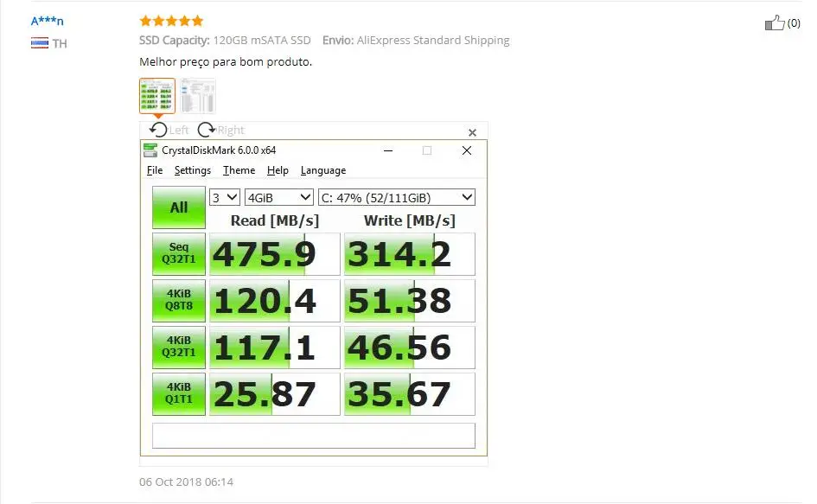Expand the test count dropdown showing 3
The image size is (817, 504).
pos(225,197)
